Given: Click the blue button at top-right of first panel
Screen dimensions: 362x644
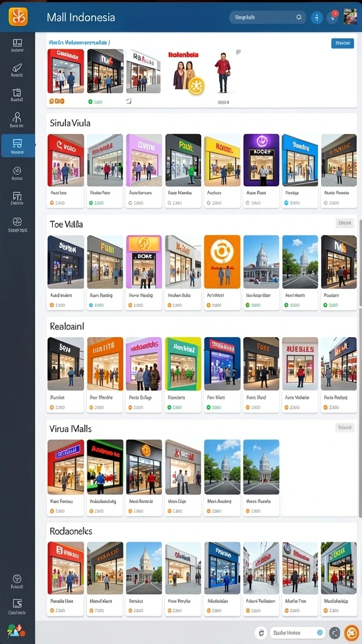Looking at the screenshot, I should tap(343, 43).
